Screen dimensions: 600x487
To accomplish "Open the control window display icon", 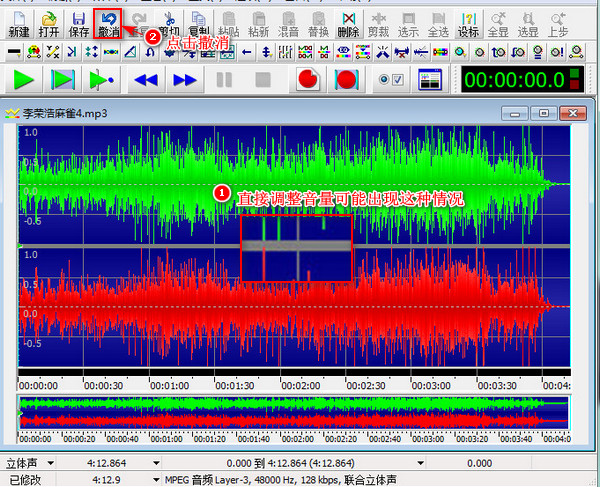I will tap(430, 80).
